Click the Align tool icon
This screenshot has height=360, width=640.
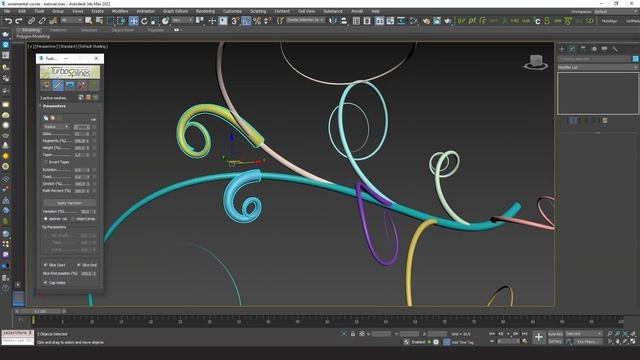pyautogui.click(x=344, y=21)
